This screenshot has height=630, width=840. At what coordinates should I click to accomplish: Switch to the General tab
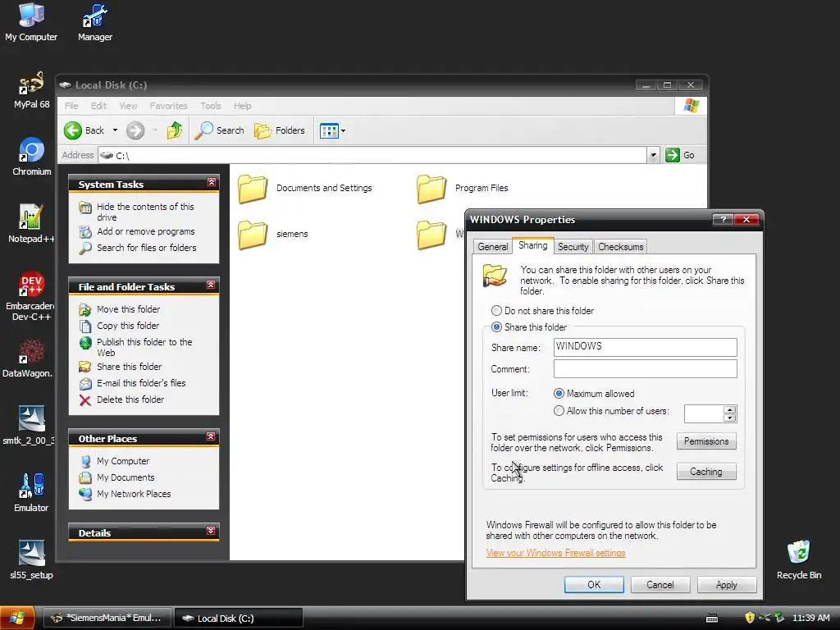pyautogui.click(x=492, y=246)
